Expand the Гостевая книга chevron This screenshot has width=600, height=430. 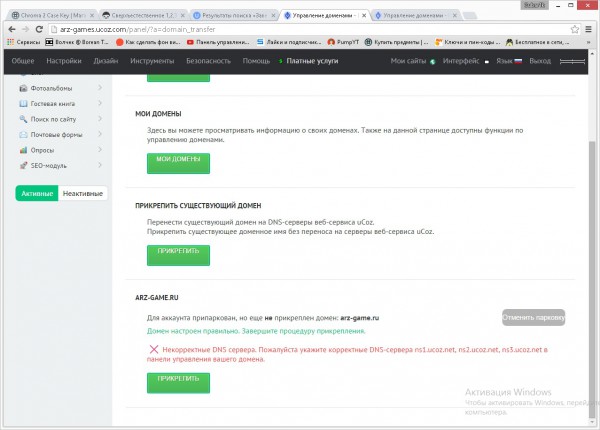coord(100,103)
